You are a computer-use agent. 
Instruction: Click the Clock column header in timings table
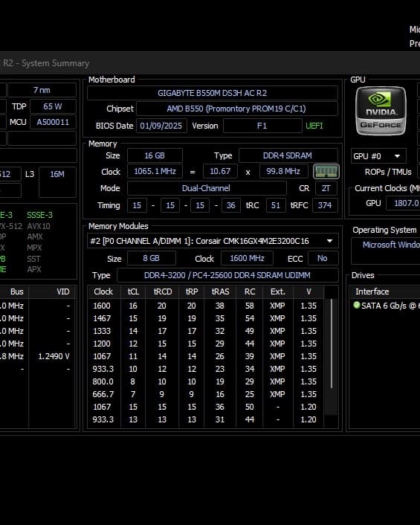[x=103, y=292]
